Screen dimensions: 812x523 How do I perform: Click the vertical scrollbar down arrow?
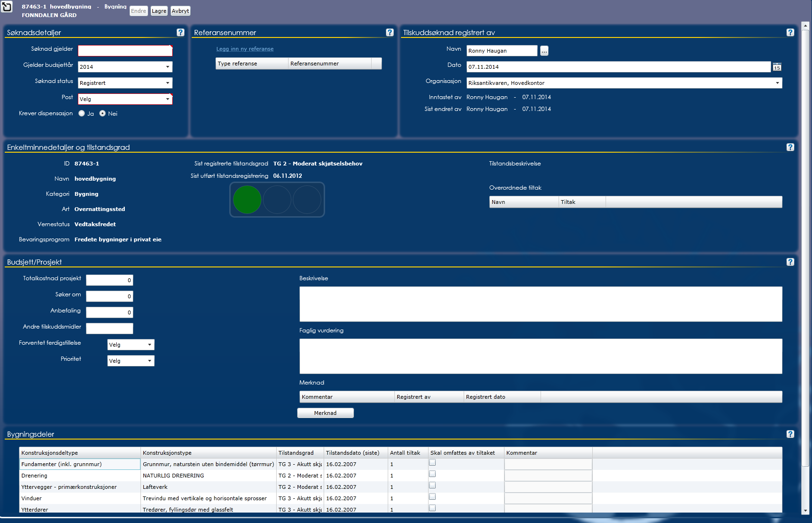805,511
